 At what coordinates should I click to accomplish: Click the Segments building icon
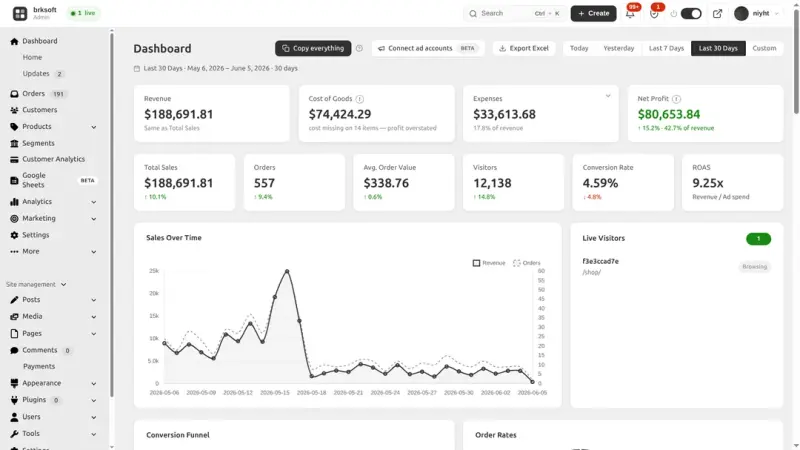pos(14,143)
